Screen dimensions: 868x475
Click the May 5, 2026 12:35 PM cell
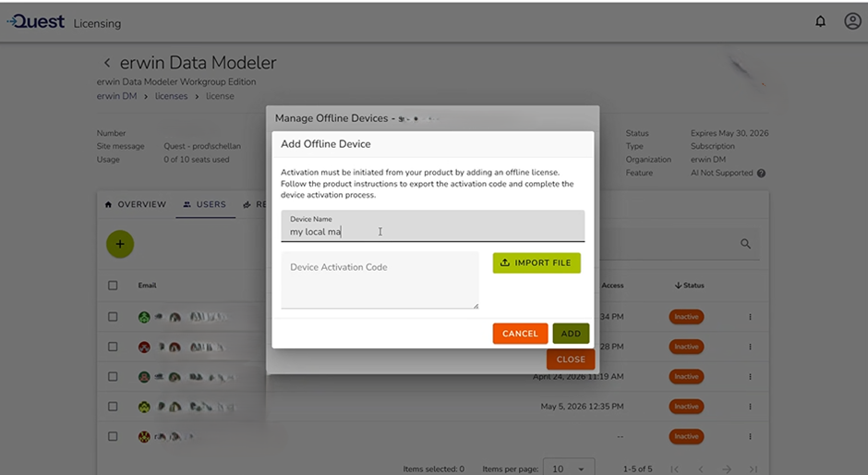click(583, 407)
